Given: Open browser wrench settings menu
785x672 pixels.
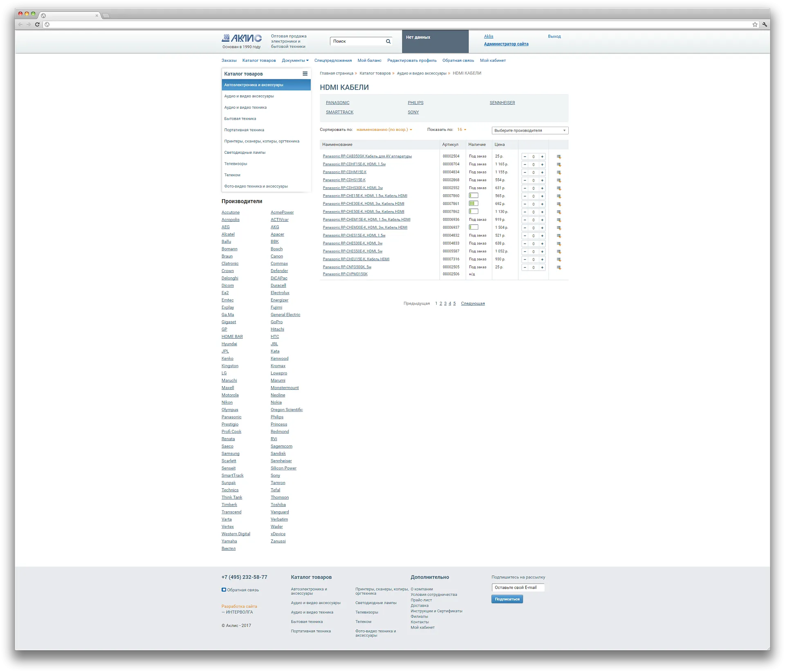Looking at the screenshot, I should [x=764, y=25].
